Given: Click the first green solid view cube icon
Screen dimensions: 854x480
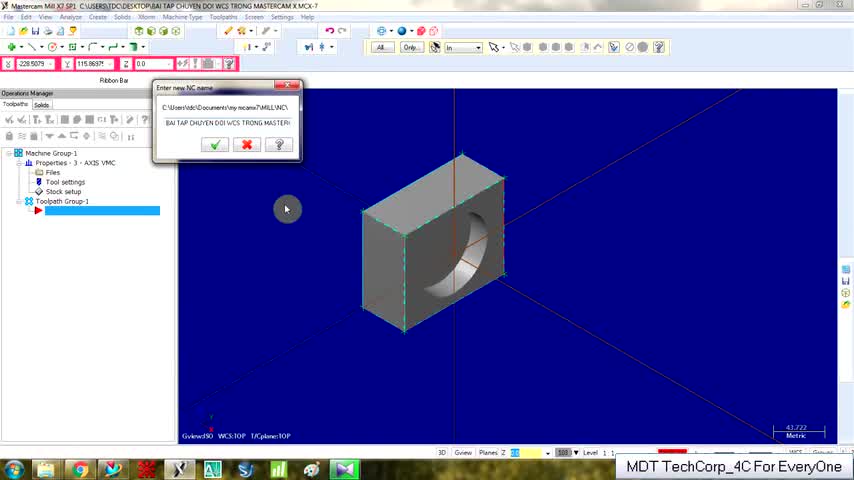Looking at the screenshot, I should click(x=139, y=31).
